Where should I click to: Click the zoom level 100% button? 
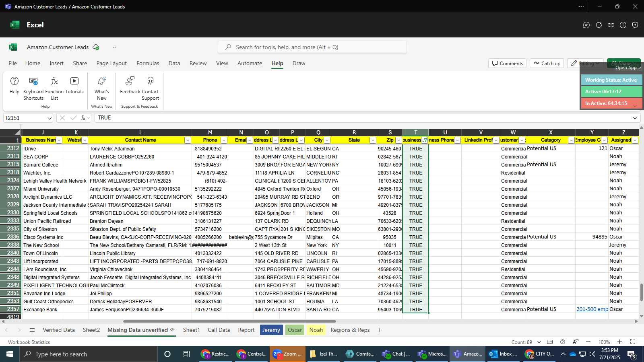604,342
